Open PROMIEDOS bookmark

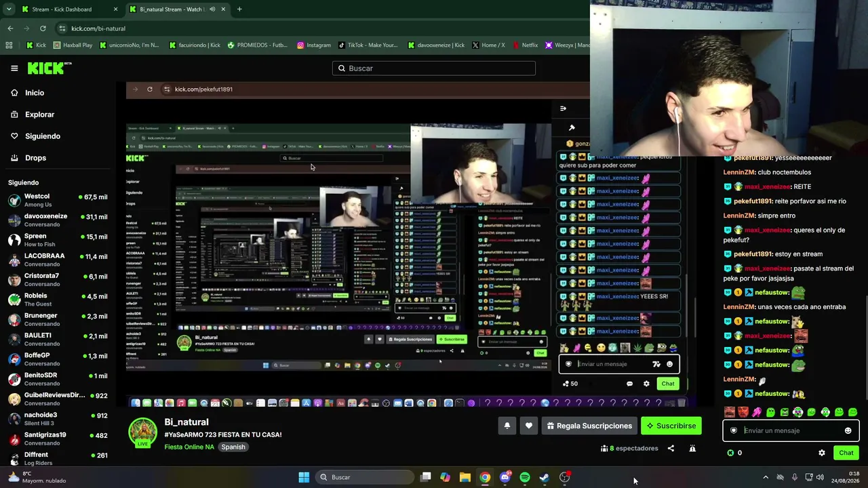257,45
